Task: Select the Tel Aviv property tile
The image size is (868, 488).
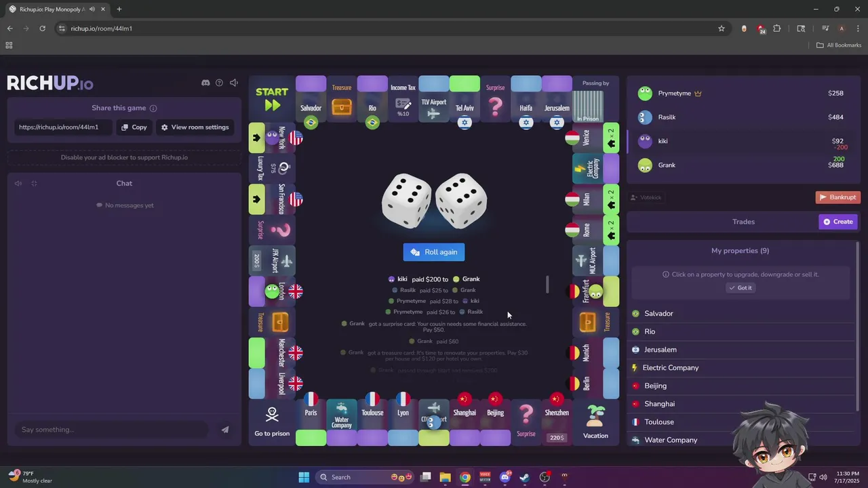Action: 465,99
